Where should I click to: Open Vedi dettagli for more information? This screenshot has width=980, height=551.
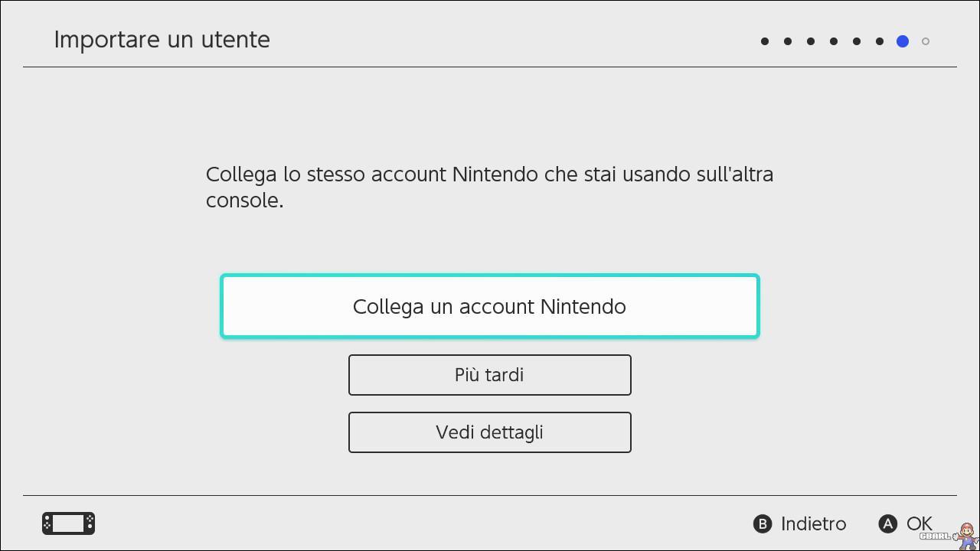[x=490, y=432]
